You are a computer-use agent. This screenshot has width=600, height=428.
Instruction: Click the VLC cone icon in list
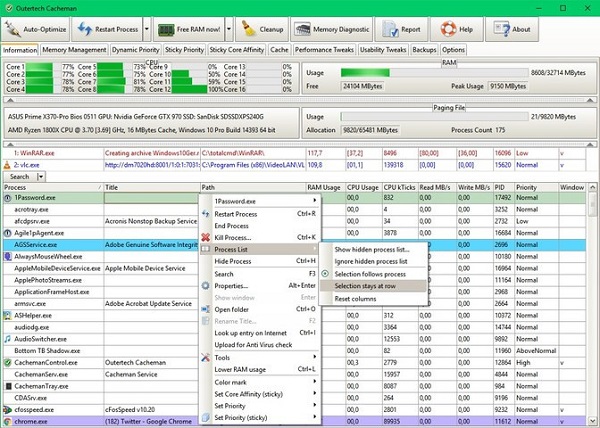tap(7, 165)
